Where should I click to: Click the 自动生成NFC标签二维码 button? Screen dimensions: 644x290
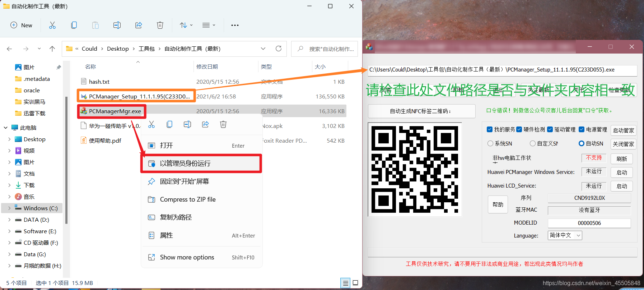point(421,111)
